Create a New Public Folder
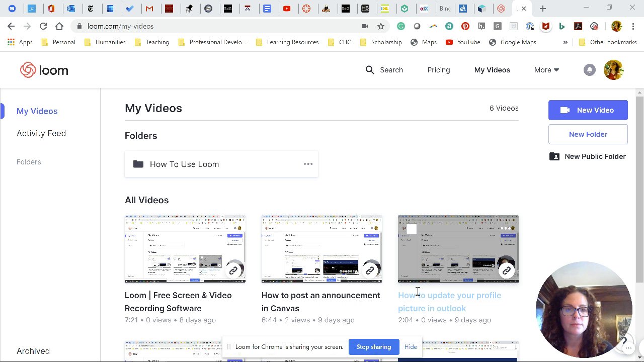 click(588, 156)
